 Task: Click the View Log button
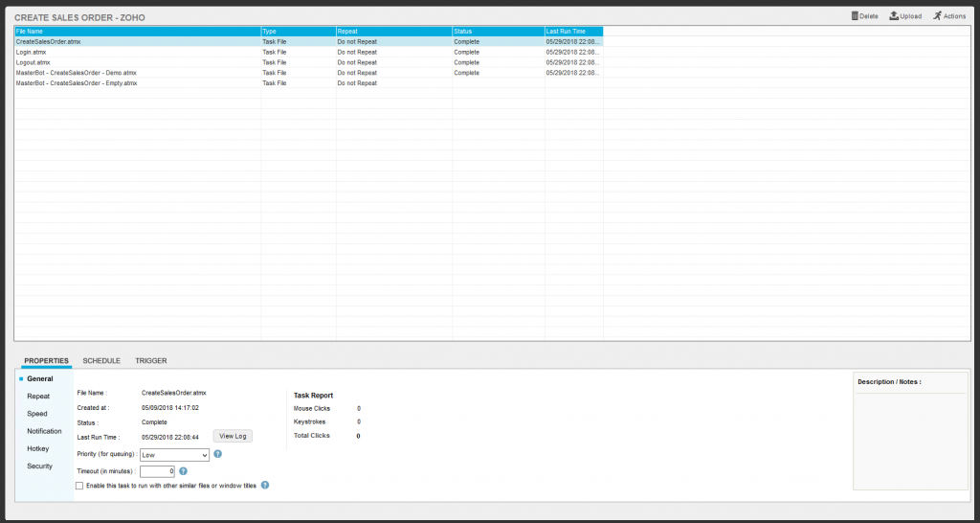(234, 436)
